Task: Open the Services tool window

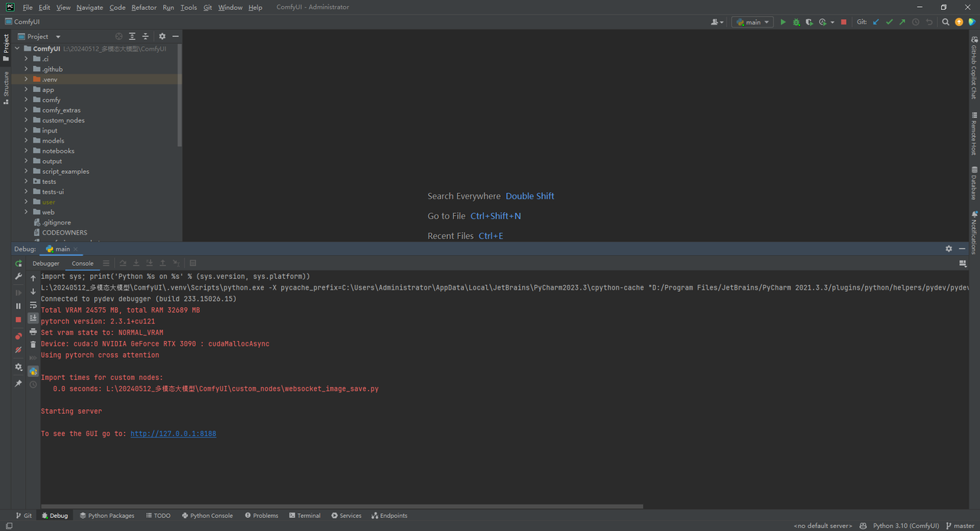Action: click(346, 516)
